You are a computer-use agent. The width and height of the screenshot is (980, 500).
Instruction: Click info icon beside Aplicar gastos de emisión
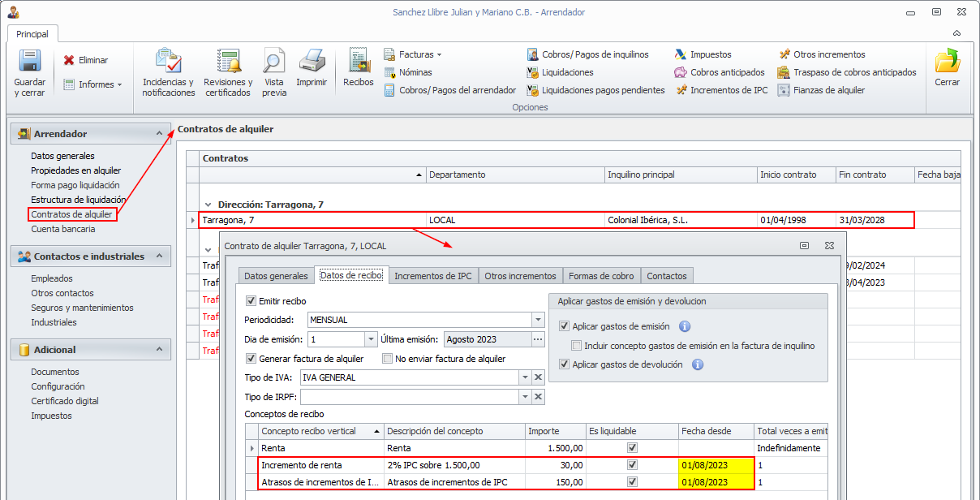point(684,326)
